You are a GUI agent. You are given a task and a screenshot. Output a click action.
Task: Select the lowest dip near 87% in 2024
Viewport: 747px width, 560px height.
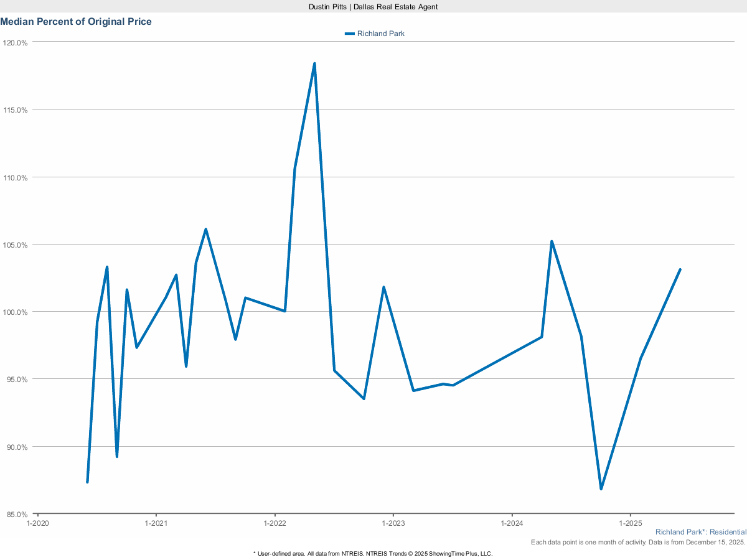click(601, 489)
